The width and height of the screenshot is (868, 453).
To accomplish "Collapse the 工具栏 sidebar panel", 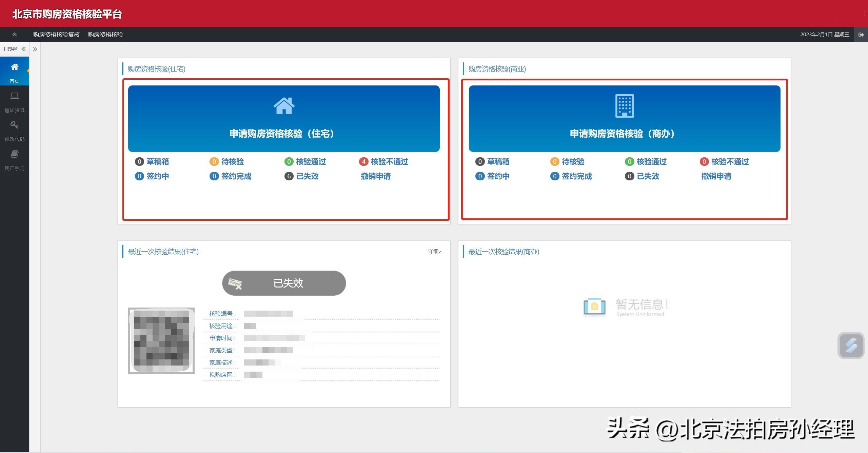I will (x=24, y=49).
